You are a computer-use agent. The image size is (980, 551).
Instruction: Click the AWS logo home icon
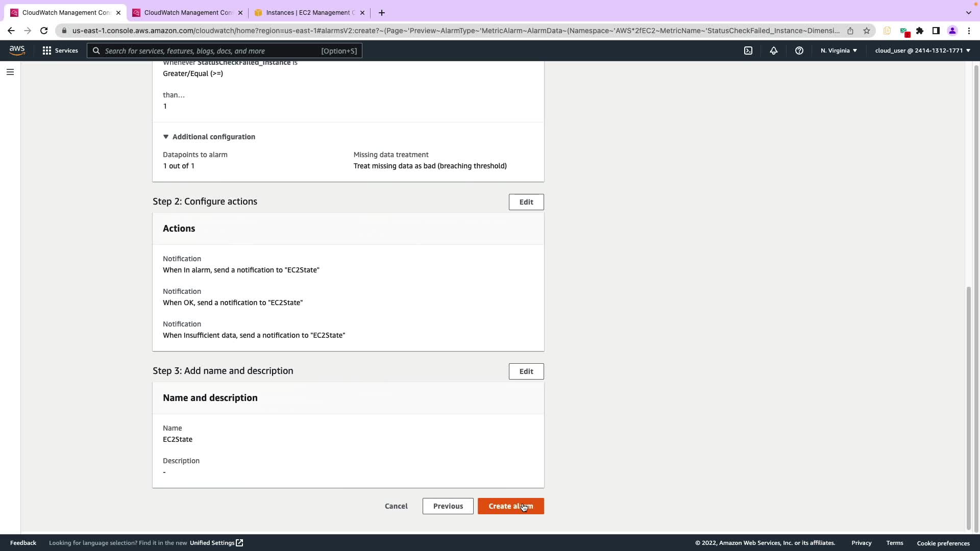17,51
